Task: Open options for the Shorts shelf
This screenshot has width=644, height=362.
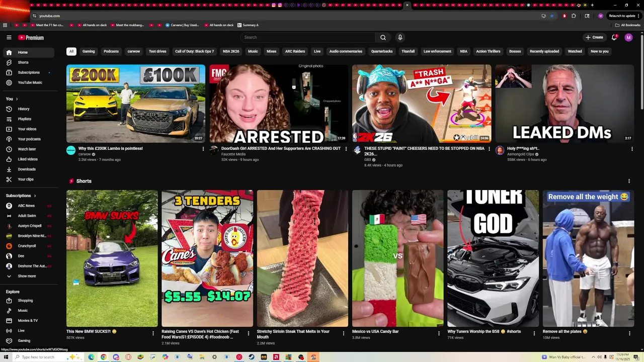Action: tap(629, 181)
